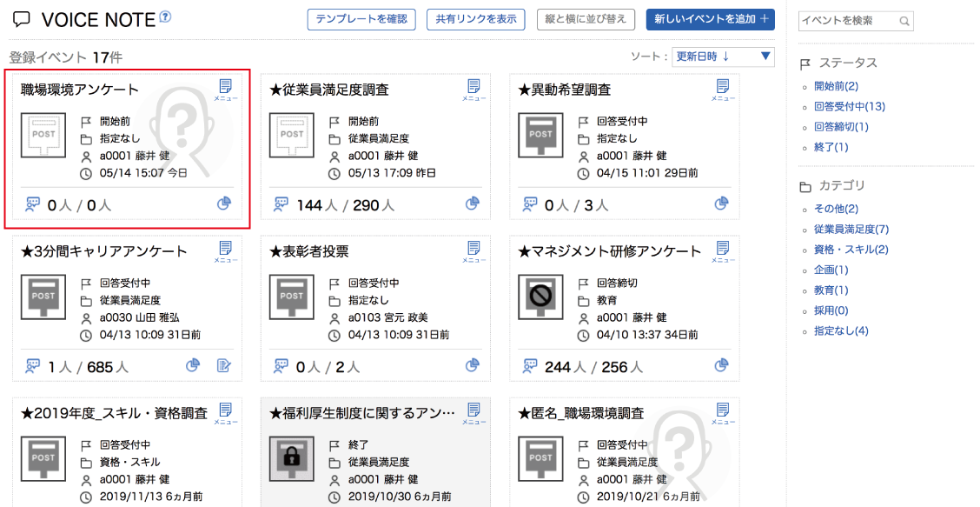980x507 pixels.
Task: Open pie chart results for ★表彰者投票
Action: (473, 366)
